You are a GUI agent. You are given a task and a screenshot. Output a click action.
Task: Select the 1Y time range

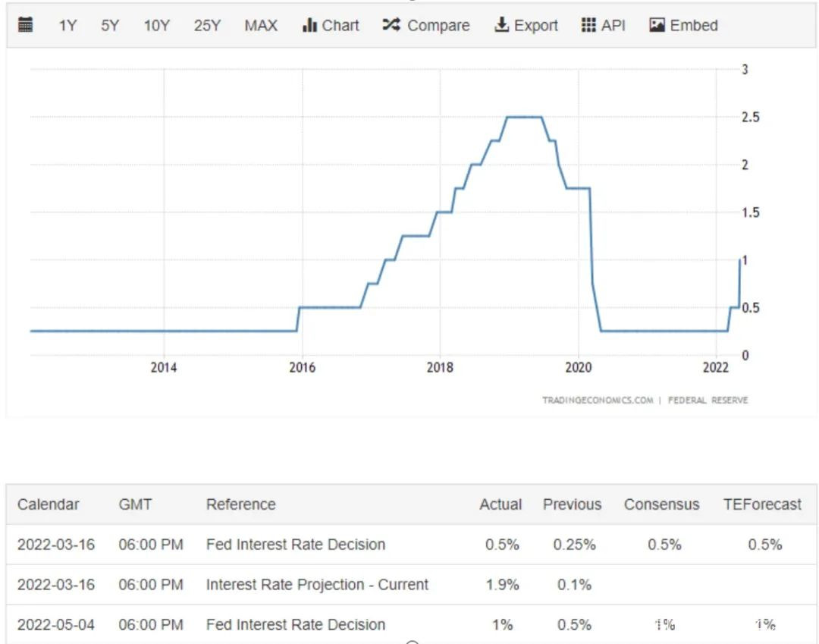point(67,25)
